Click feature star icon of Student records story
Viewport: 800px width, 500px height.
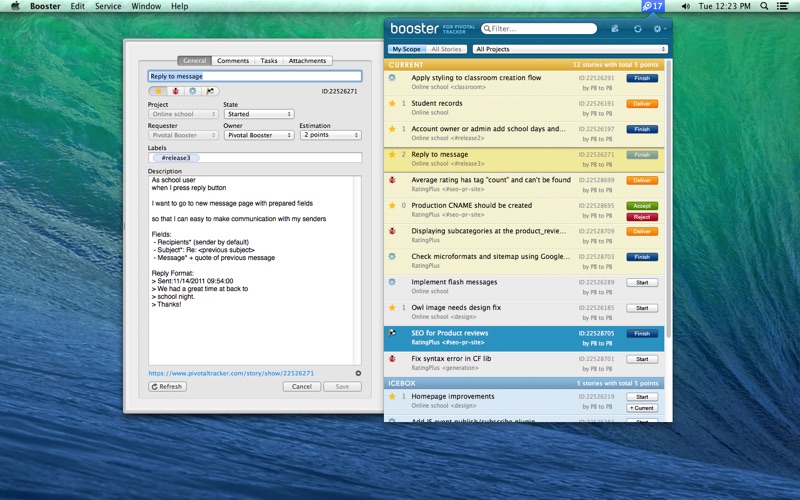tap(392, 103)
